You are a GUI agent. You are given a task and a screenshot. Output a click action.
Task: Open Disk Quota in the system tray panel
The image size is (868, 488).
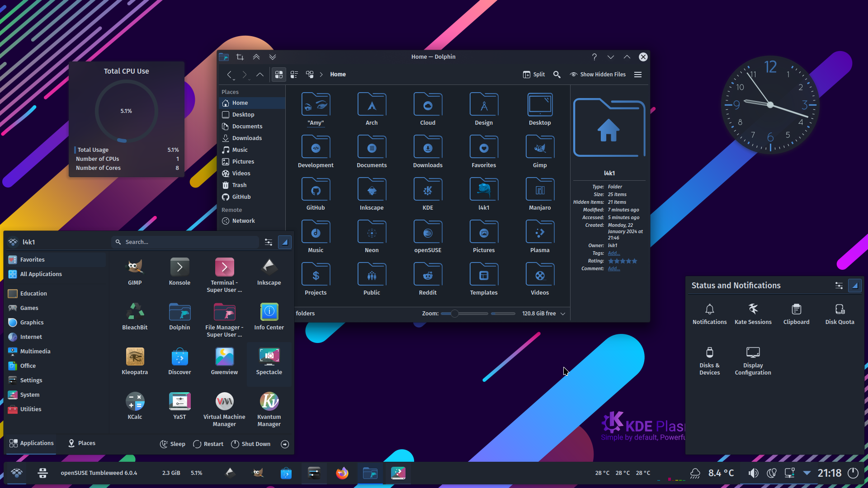[840, 314]
